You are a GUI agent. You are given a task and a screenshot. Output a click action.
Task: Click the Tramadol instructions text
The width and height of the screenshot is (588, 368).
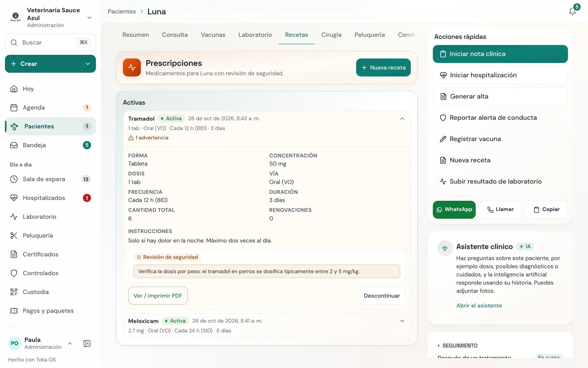200,241
